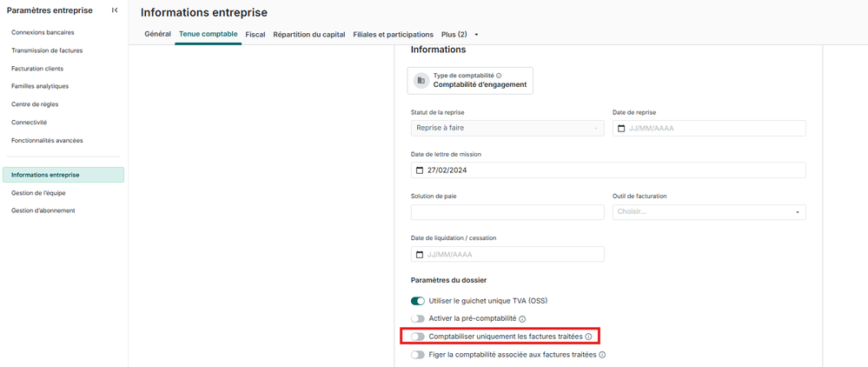Click calendar icon in Date de lettre de mission

click(420, 170)
